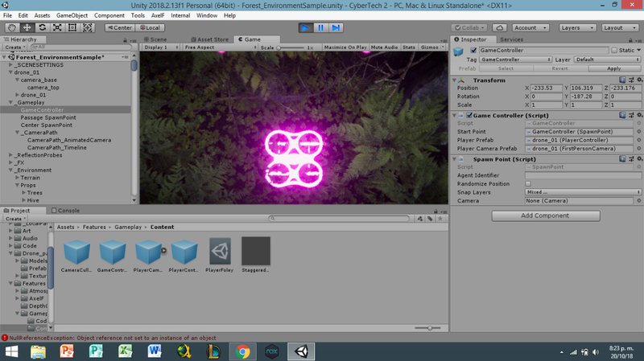Click the Pause button
644x361 pixels.
coord(320,28)
